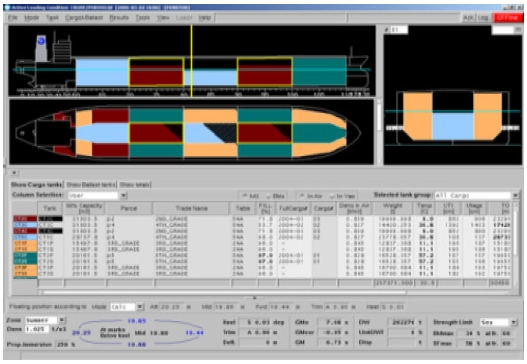Click the GMo value field
The image size is (527, 364).
coord(333,322)
